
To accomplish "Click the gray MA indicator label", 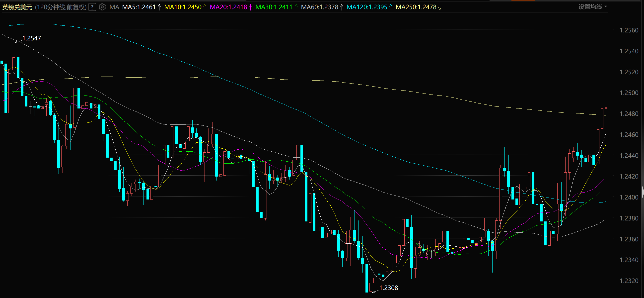I will pyautogui.click(x=114, y=7).
